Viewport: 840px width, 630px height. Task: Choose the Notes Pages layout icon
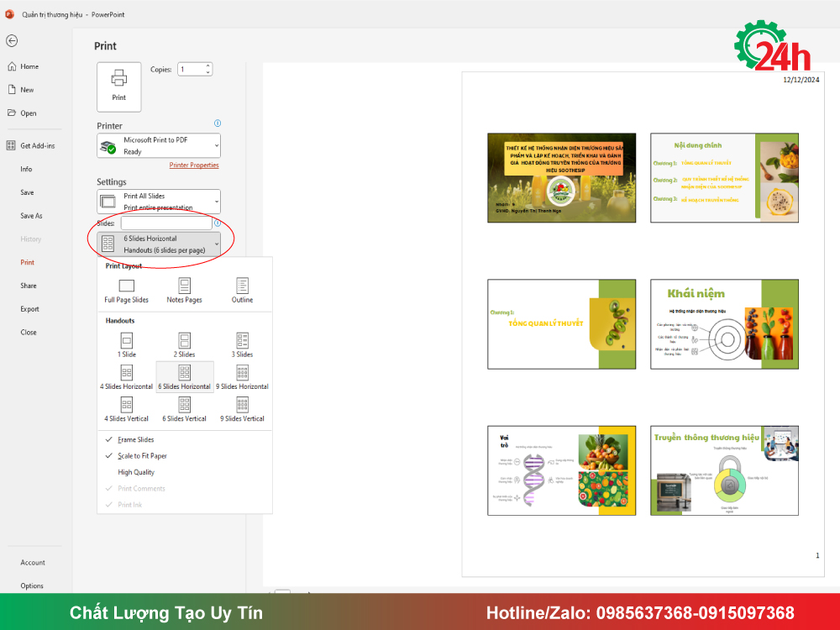coord(184,286)
